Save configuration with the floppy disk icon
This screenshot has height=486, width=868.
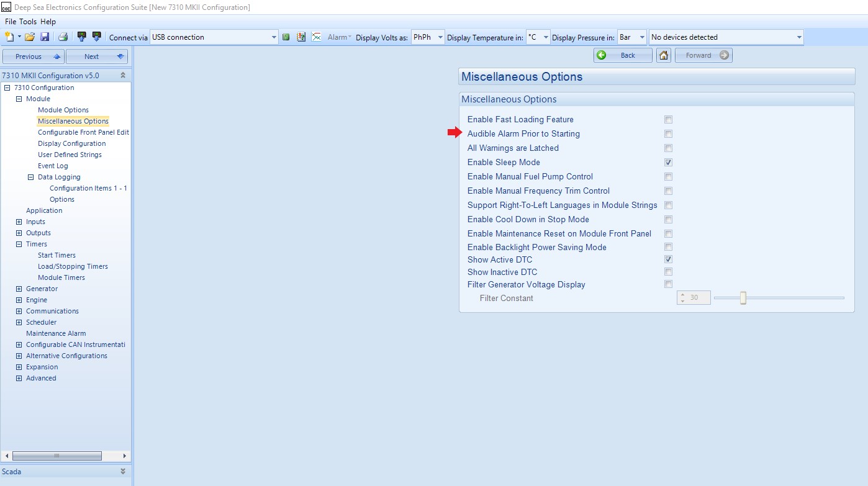tap(45, 37)
